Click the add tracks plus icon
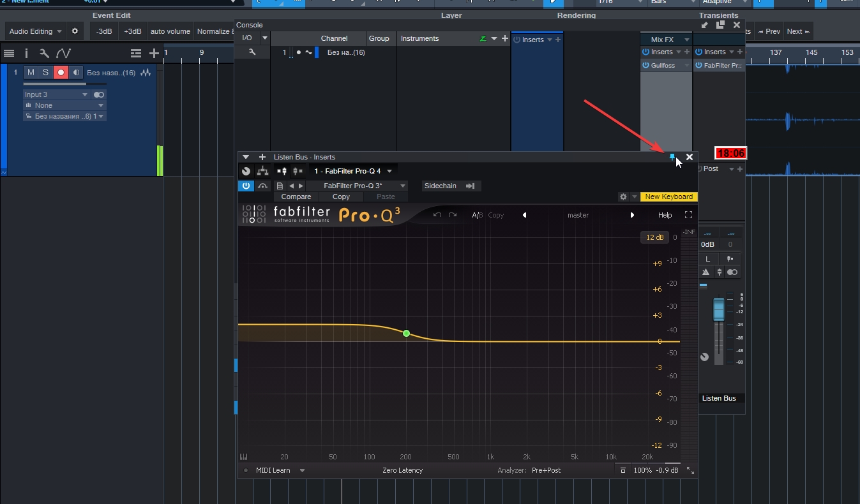Viewport: 860px width, 504px height. (154, 54)
